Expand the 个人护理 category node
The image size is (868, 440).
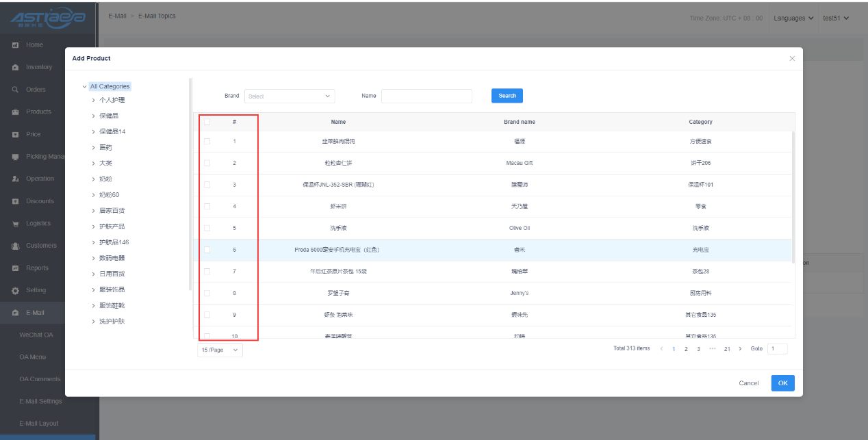(x=93, y=100)
